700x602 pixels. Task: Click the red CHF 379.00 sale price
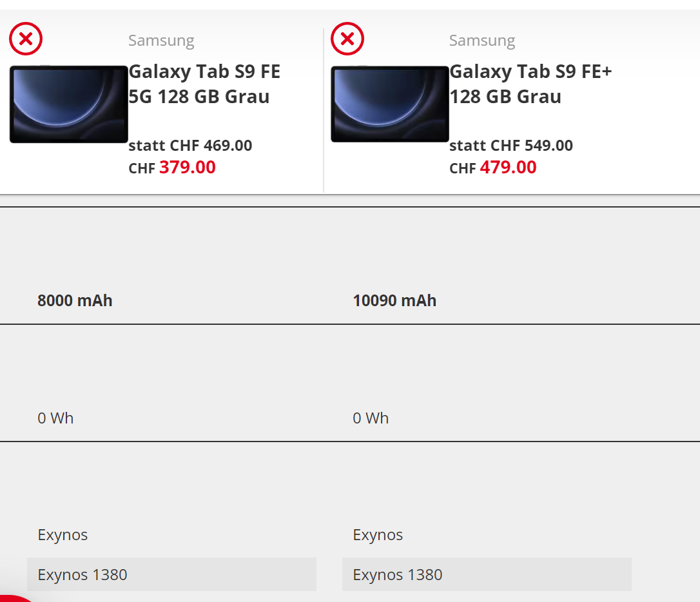tap(187, 168)
